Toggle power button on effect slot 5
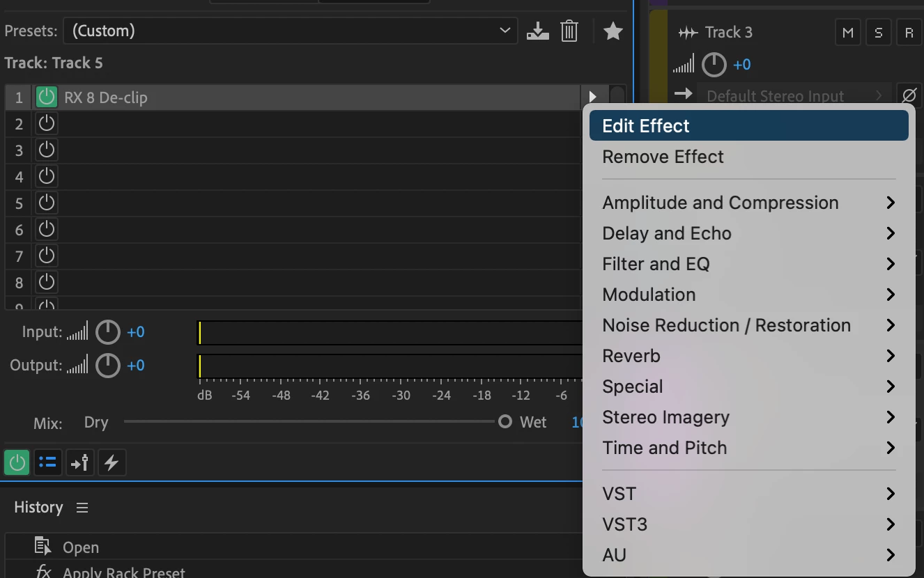924x578 pixels. point(47,203)
